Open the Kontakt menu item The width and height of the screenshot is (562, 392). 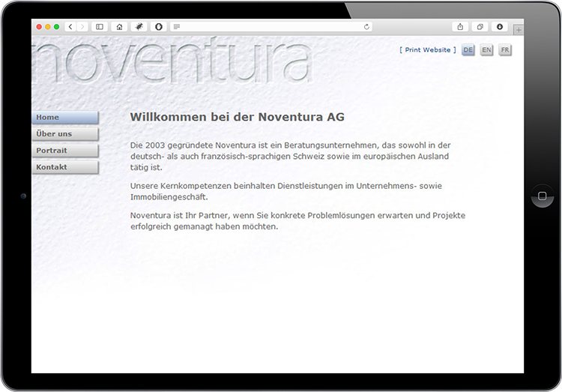coord(65,167)
